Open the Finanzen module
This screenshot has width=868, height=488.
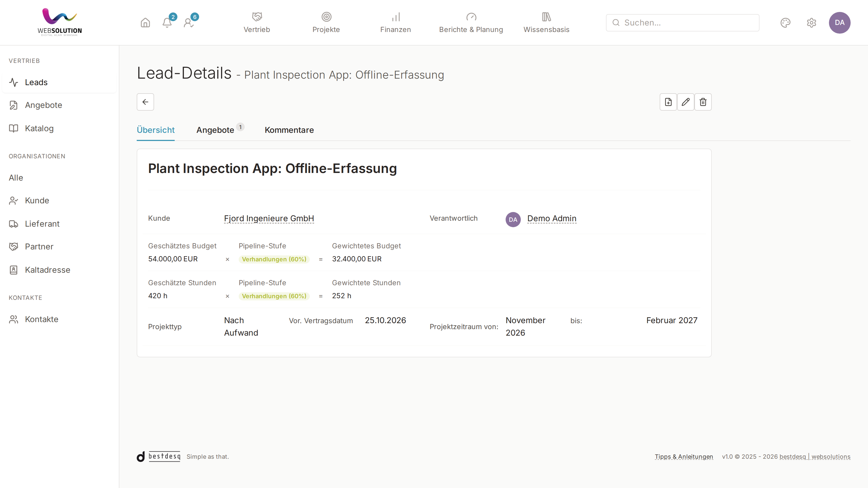(395, 23)
